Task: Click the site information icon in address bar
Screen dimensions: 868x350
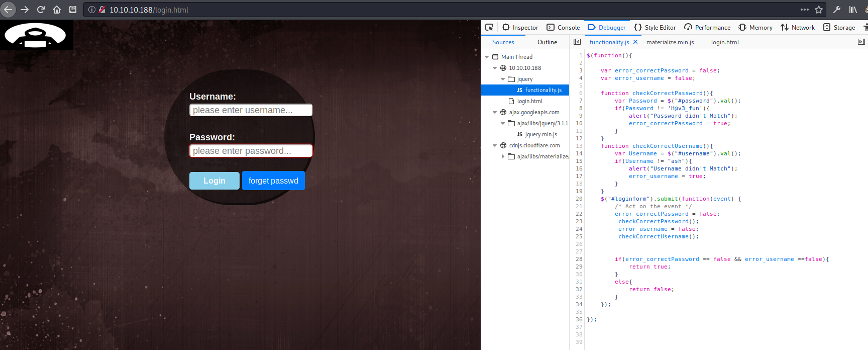Action: click(92, 10)
